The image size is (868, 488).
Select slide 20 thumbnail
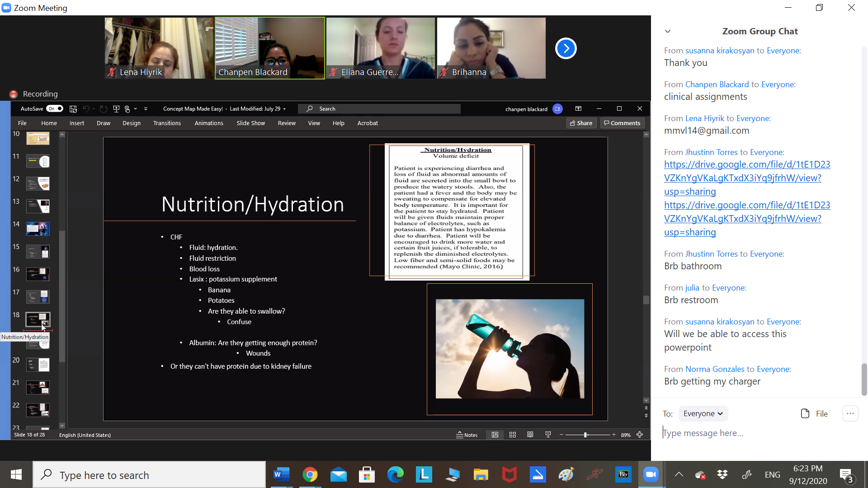(x=38, y=365)
